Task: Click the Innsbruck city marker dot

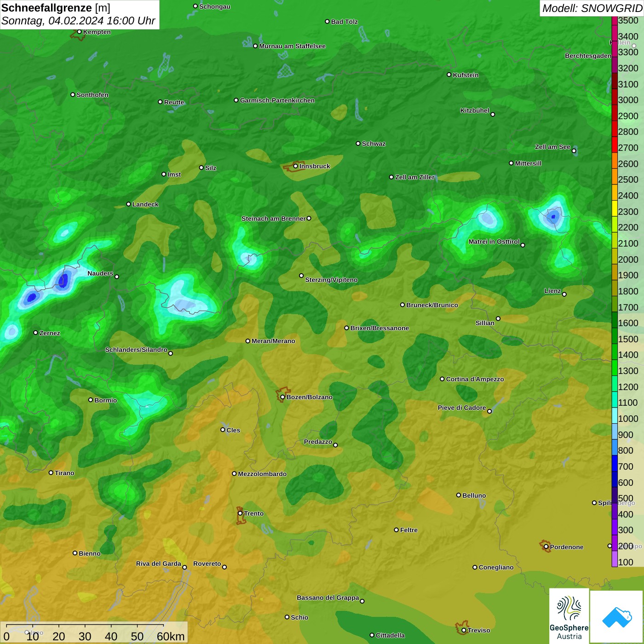Action: coord(296,166)
